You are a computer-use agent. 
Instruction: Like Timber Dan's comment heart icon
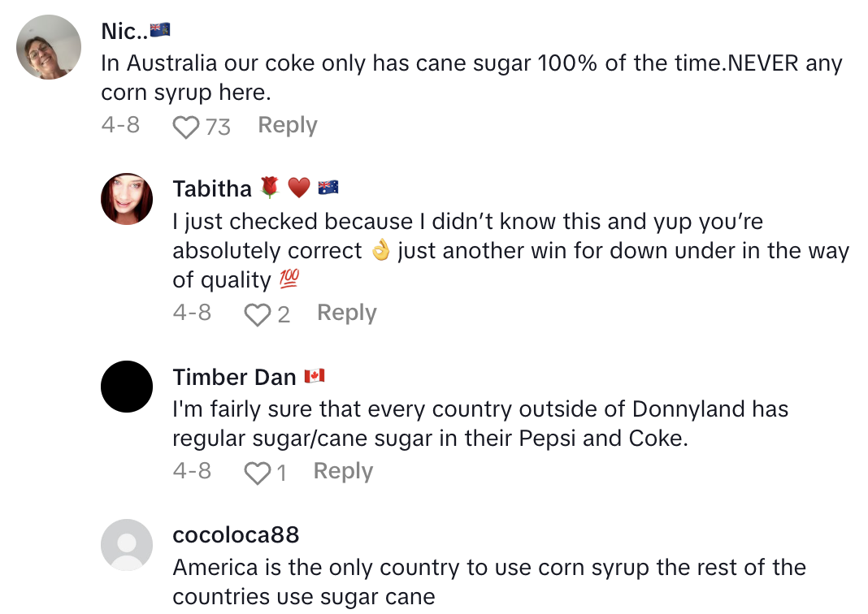(x=257, y=473)
